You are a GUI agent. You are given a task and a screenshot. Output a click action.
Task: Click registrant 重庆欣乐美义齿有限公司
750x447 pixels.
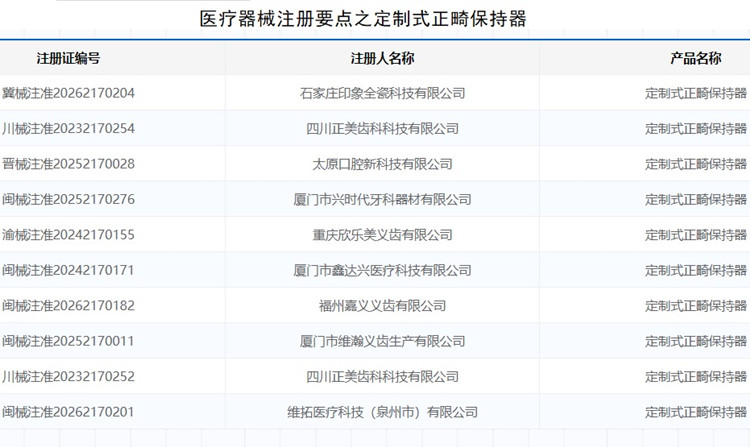pos(382,234)
